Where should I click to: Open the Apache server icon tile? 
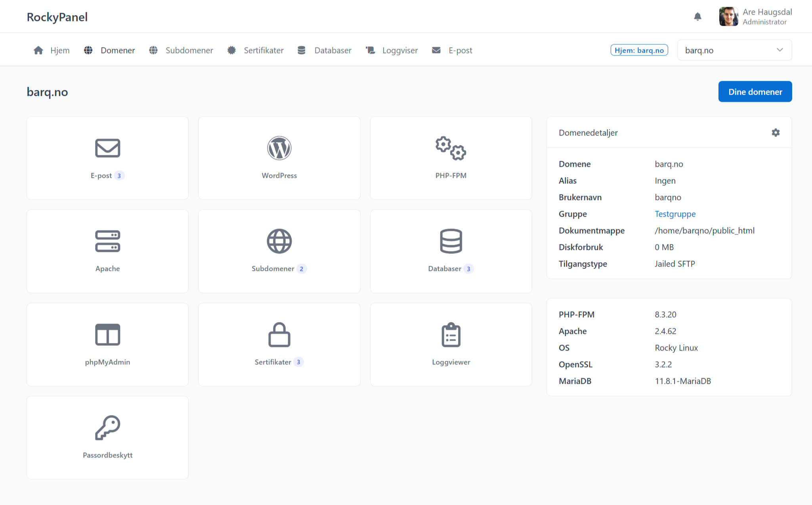[107, 241]
